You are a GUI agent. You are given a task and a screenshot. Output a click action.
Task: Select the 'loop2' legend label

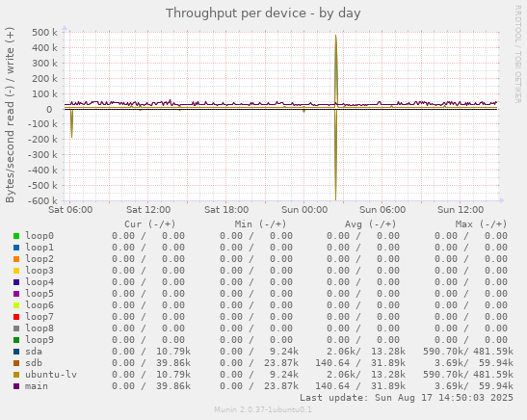(40, 259)
